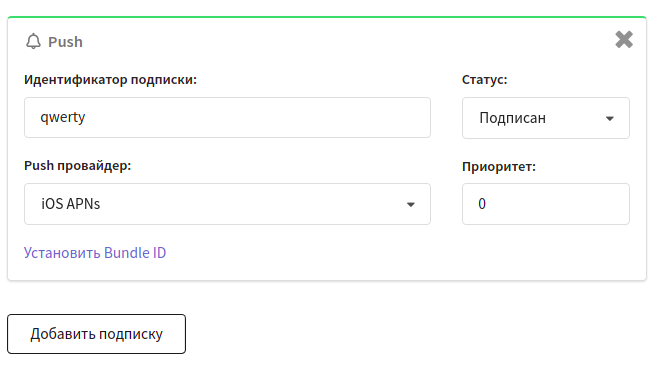Expand the Push провайдер dropdown
The height and width of the screenshot is (370, 660).
coord(227,204)
